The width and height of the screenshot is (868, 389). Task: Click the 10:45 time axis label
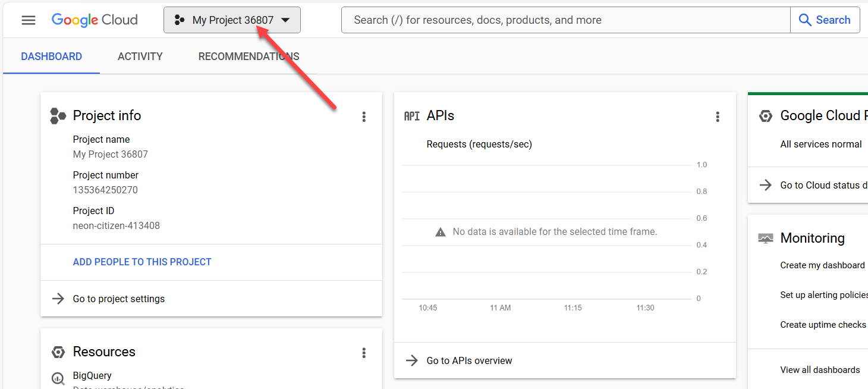pos(428,308)
